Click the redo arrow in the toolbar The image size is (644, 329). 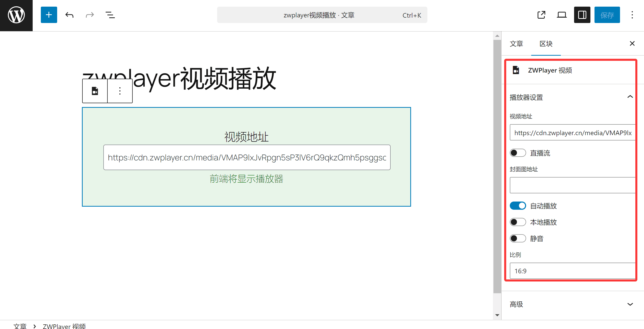click(x=90, y=15)
